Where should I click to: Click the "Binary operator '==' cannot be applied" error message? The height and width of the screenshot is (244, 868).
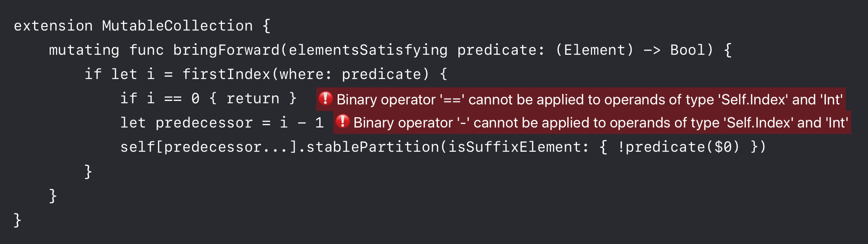coord(589,99)
